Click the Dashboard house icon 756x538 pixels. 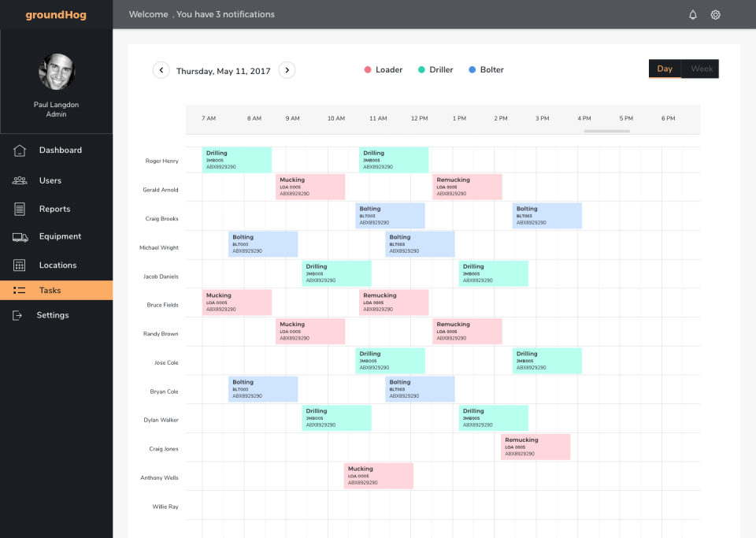coord(19,150)
